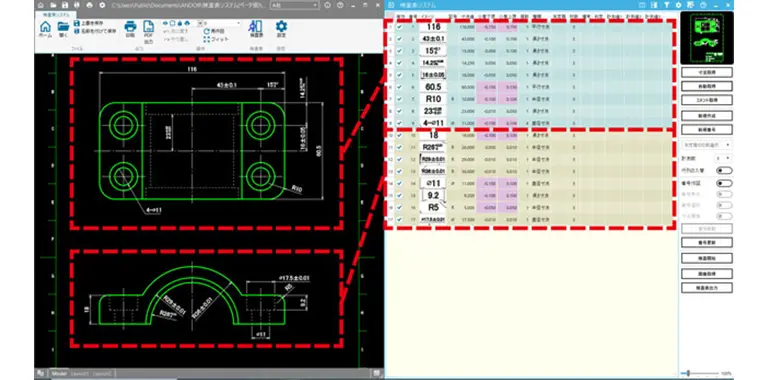768x380 pixels.
Task: Toggle the second switch in the right panel
Action: tap(724, 183)
